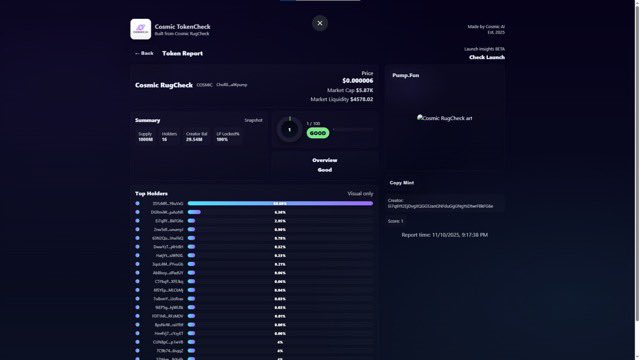Click the Holders stat card
The height and width of the screenshot is (360, 640).
(169, 137)
